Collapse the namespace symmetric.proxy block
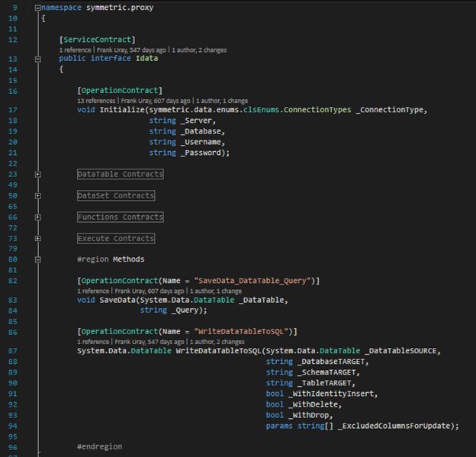Image resolution: width=476 pixels, height=457 pixels. pos(37,8)
